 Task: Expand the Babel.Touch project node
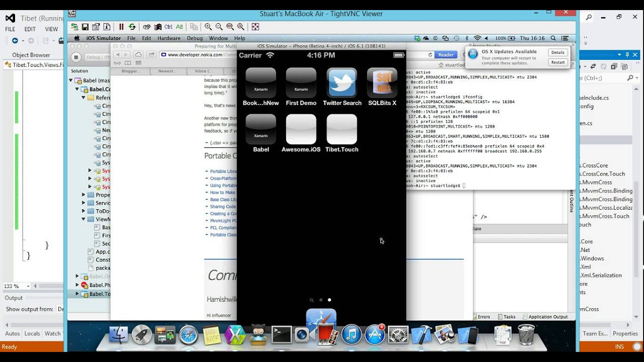pyautogui.click(x=77, y=294)
